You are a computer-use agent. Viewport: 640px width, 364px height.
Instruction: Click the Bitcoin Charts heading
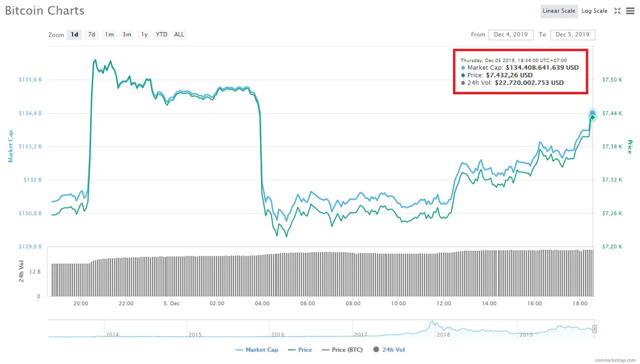point(44,10)
